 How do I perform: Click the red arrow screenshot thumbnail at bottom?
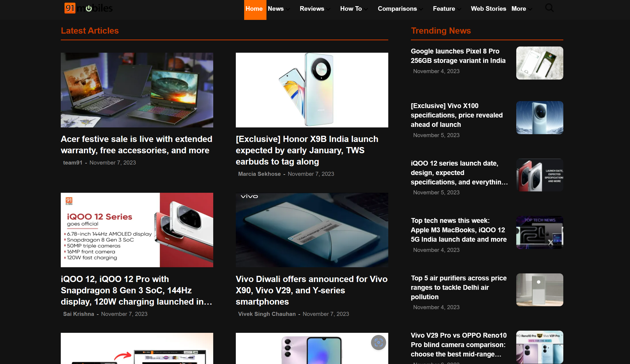(x=137, y=348)
